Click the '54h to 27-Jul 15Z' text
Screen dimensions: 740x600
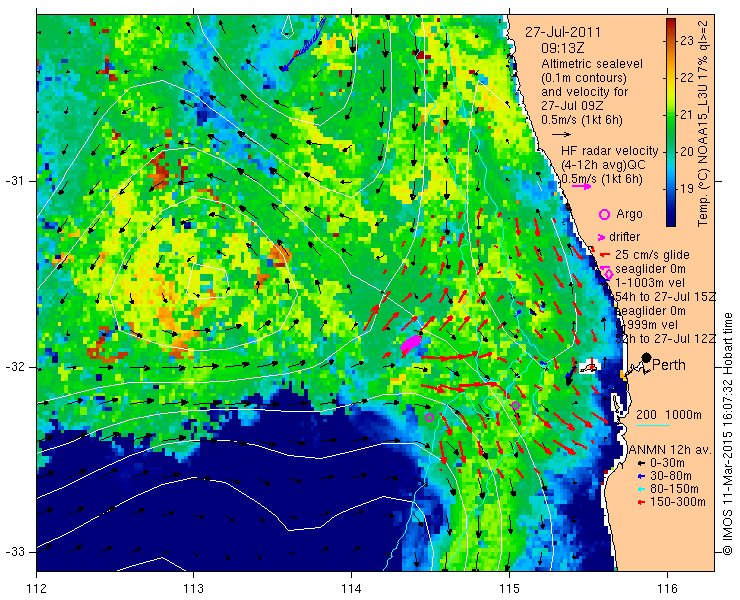tap(666, 297)
